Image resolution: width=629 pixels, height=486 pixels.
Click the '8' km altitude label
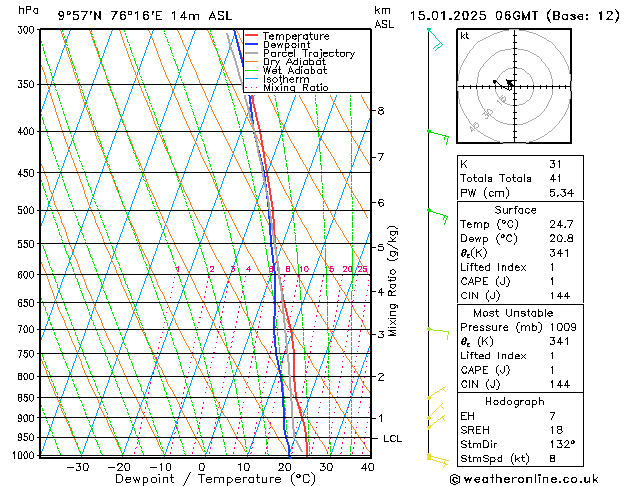tap(380, 111)
